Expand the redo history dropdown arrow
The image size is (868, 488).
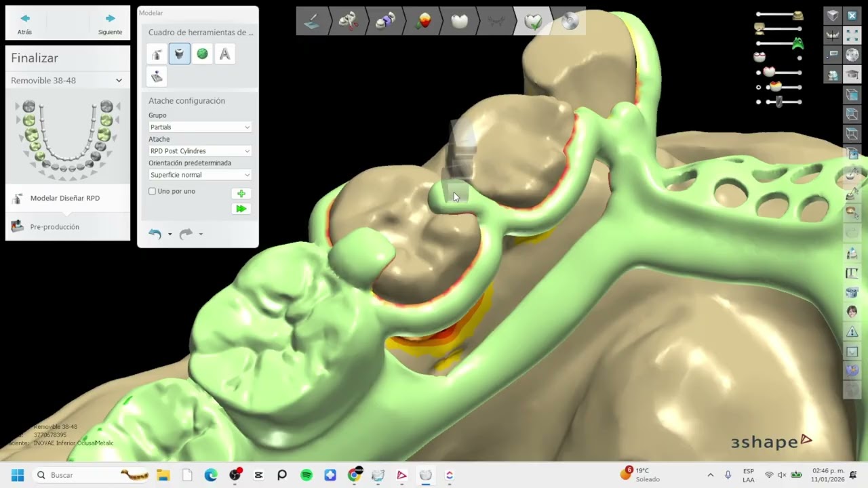[201, 234]
